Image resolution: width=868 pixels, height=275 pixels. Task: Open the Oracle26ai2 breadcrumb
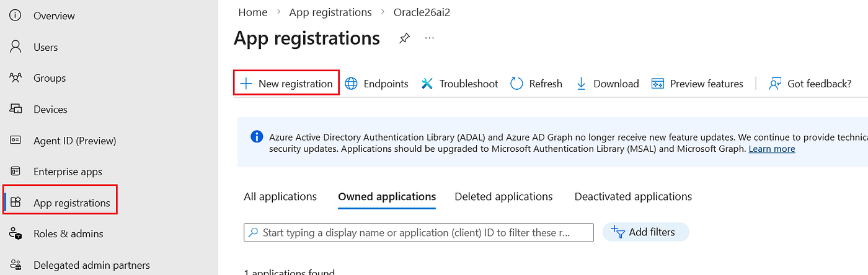tap(422, 12)
